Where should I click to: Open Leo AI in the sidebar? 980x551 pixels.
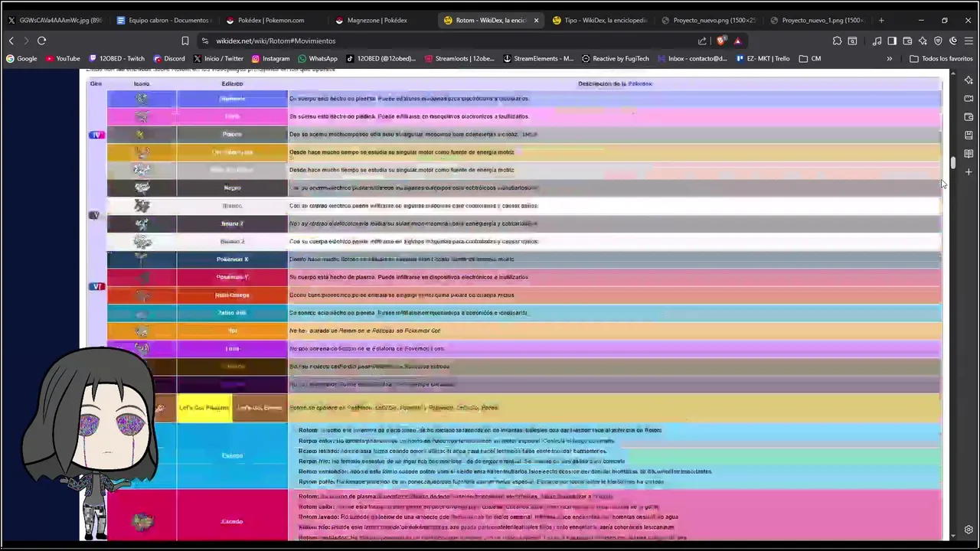tap(969, 80)
